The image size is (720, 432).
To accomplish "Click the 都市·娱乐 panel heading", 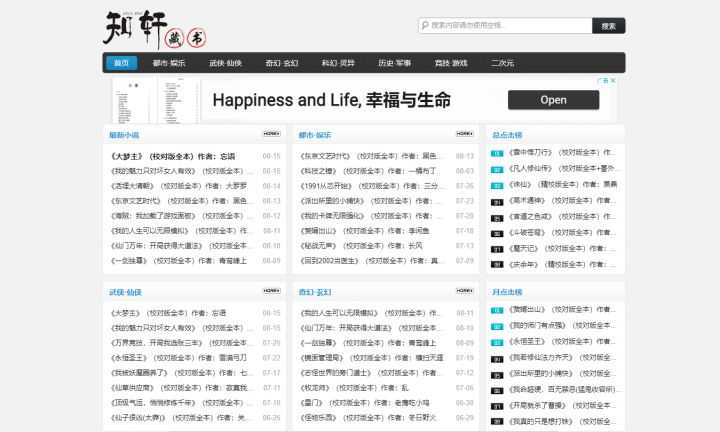I will (x=315, y=135).
